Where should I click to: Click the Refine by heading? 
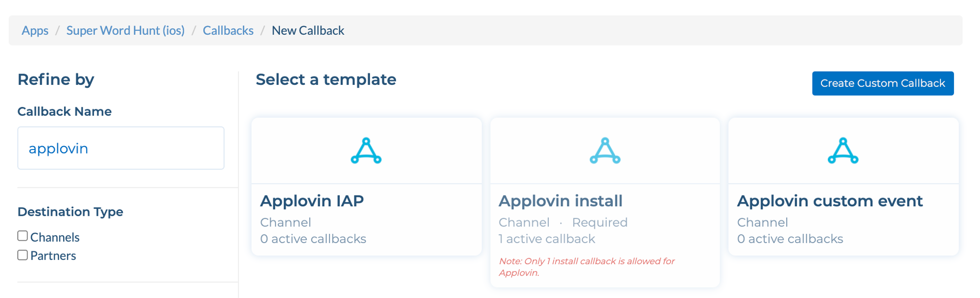coord(56,79)
